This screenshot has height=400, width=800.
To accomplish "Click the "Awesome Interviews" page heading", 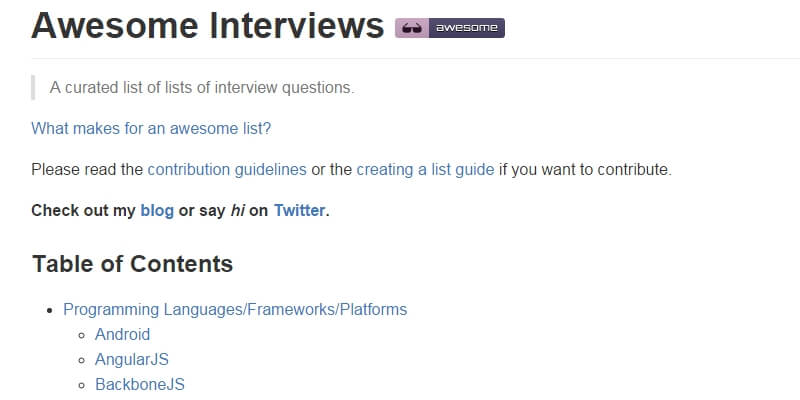I will [x=207, y=26].
